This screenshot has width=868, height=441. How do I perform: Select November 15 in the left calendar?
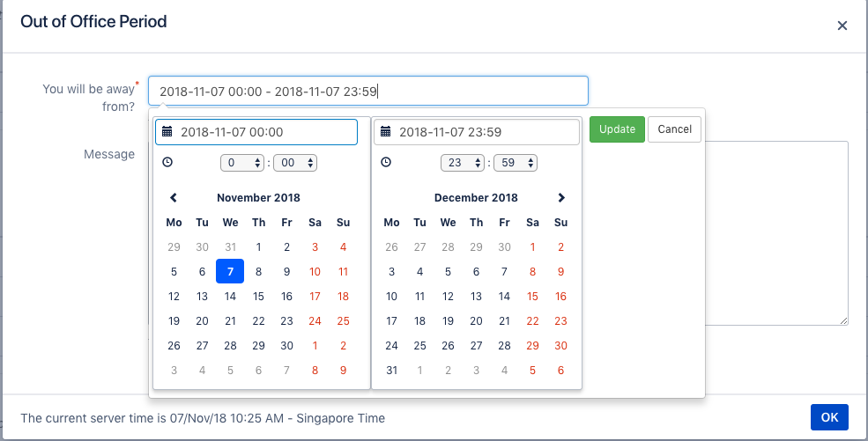(x=258, y=297)
